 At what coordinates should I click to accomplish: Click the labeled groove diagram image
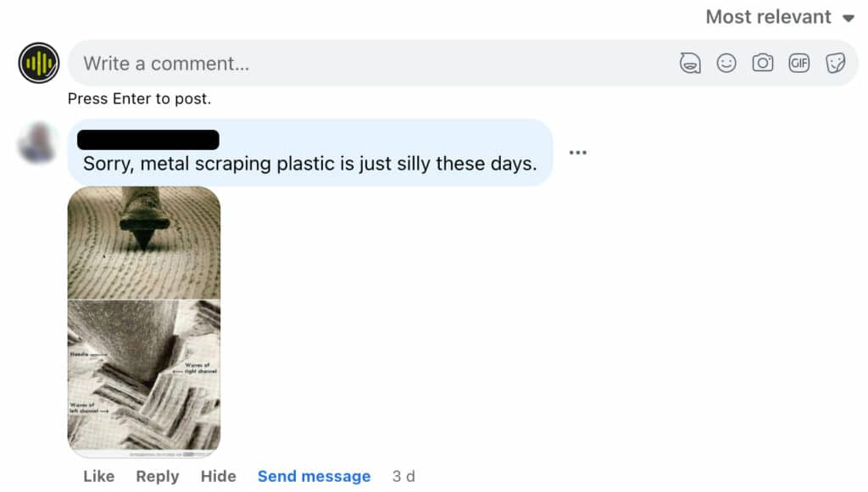pyautogui.click(x=144, y=378)
